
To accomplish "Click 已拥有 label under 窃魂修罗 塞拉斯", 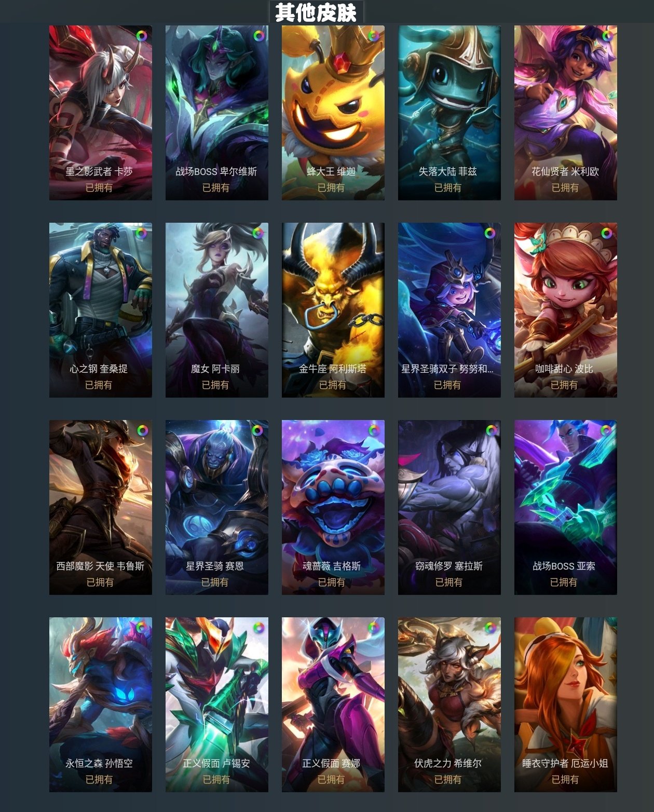I will click(448, 582).
